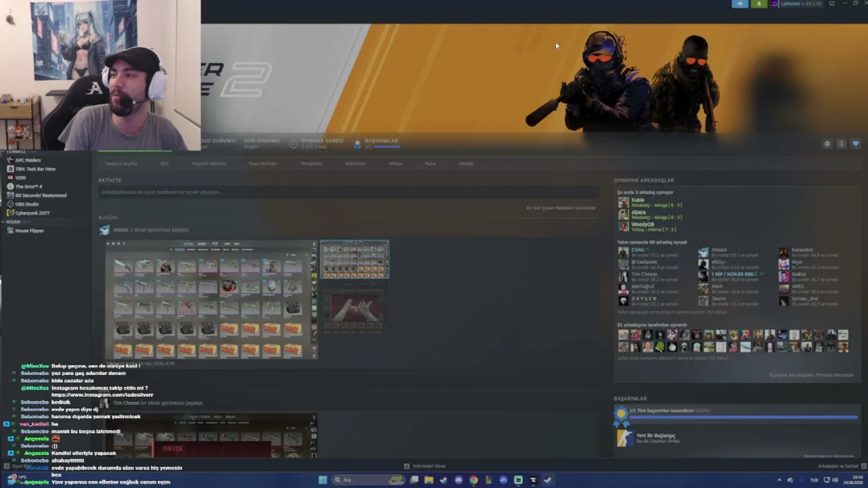Select the Destek tab
This screenshot has width=868, height=488.
[466, 163]
